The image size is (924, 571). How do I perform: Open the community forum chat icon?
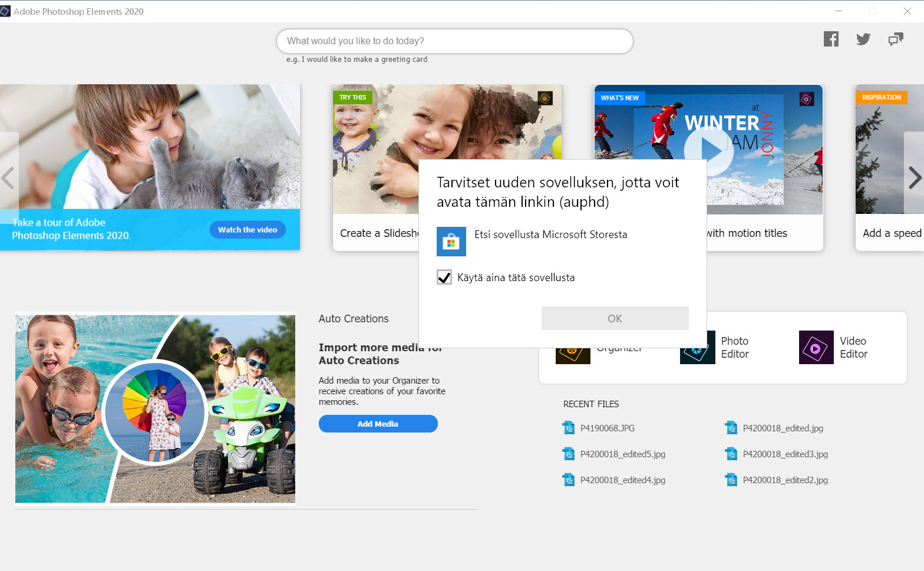point(896,39)
